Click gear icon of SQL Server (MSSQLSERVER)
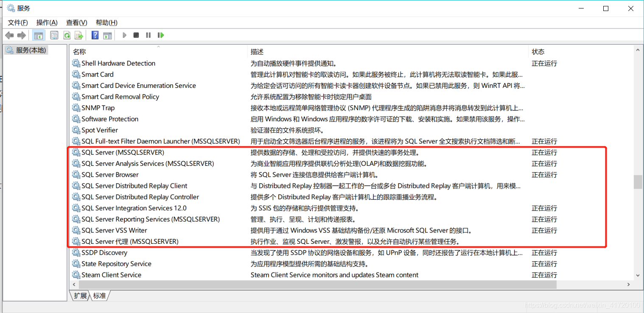The width and height of the screenshot is (644, 313). click(76, 152)
